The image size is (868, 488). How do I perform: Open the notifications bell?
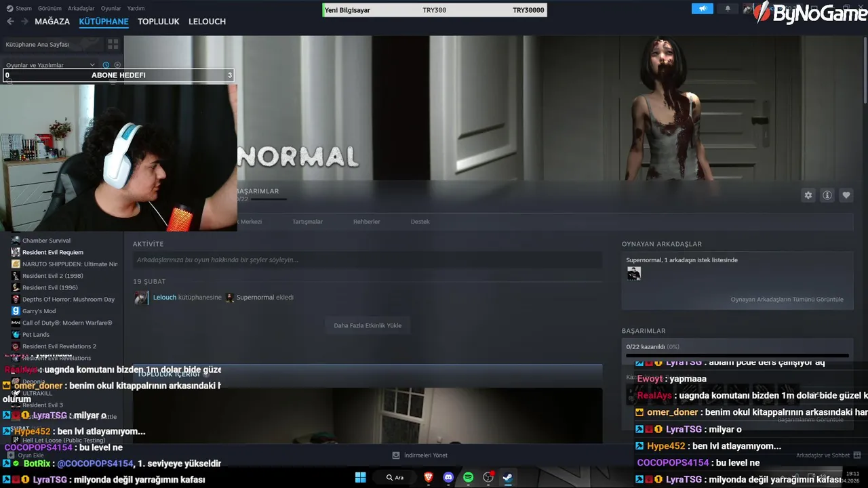coord(728,9)
